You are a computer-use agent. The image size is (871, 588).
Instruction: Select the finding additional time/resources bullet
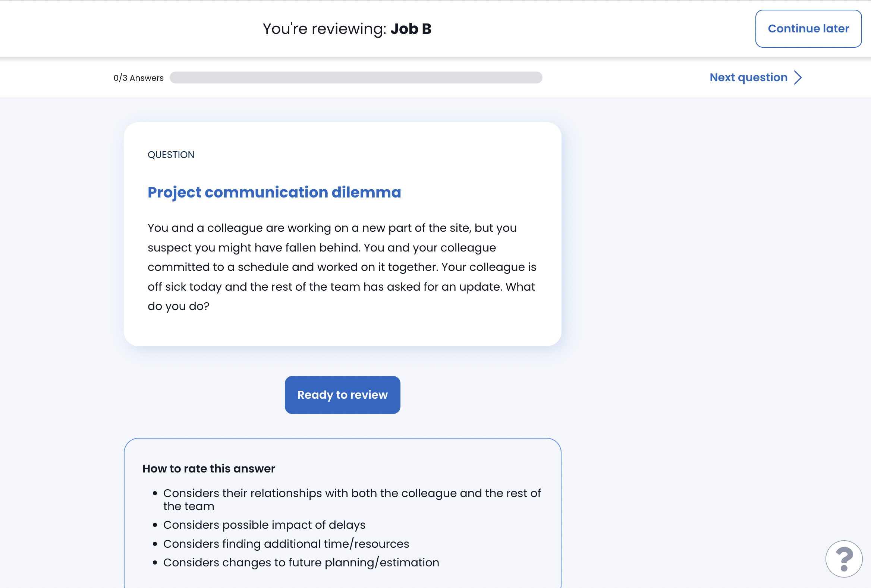pos(286,543)
